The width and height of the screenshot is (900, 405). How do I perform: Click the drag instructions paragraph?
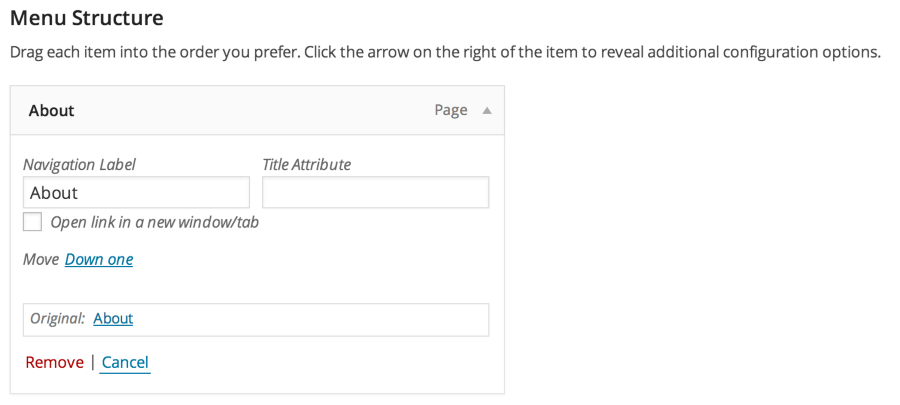[444, 52]
